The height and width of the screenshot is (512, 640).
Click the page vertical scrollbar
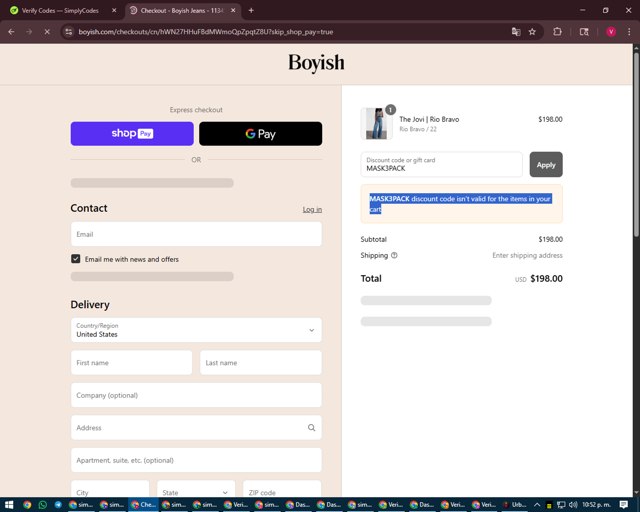[x=636, y=143]
